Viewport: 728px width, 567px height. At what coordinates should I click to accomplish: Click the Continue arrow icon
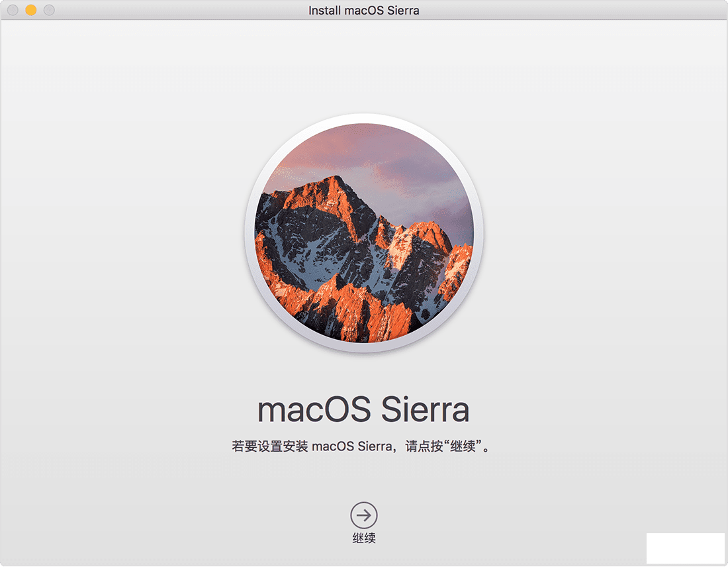click(x=363, y=515)
